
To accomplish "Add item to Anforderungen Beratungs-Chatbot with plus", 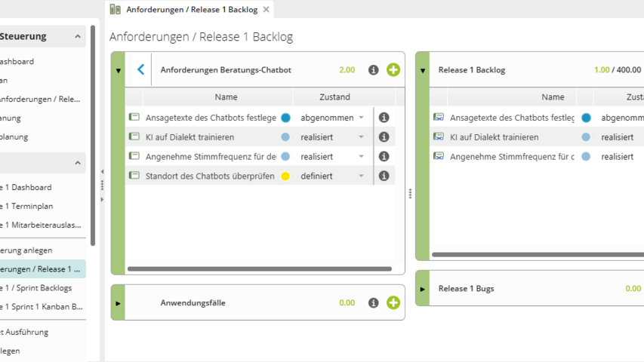I will click(x=393, y=70).
